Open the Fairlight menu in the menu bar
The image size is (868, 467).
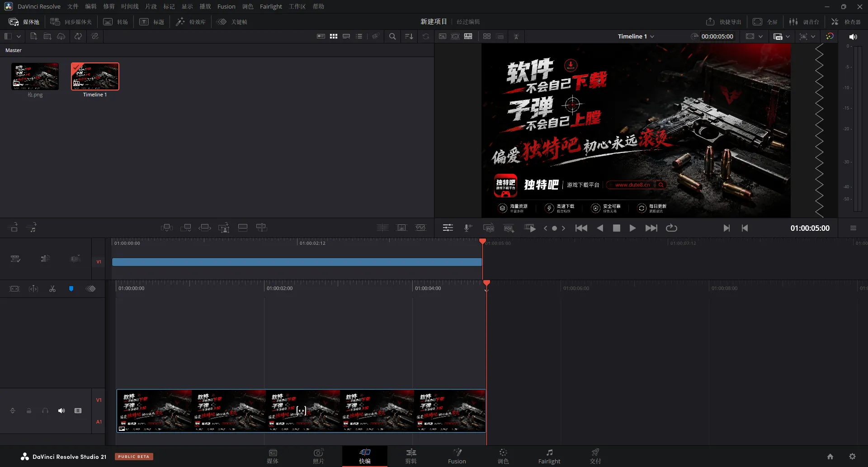(x=271, y=6)
